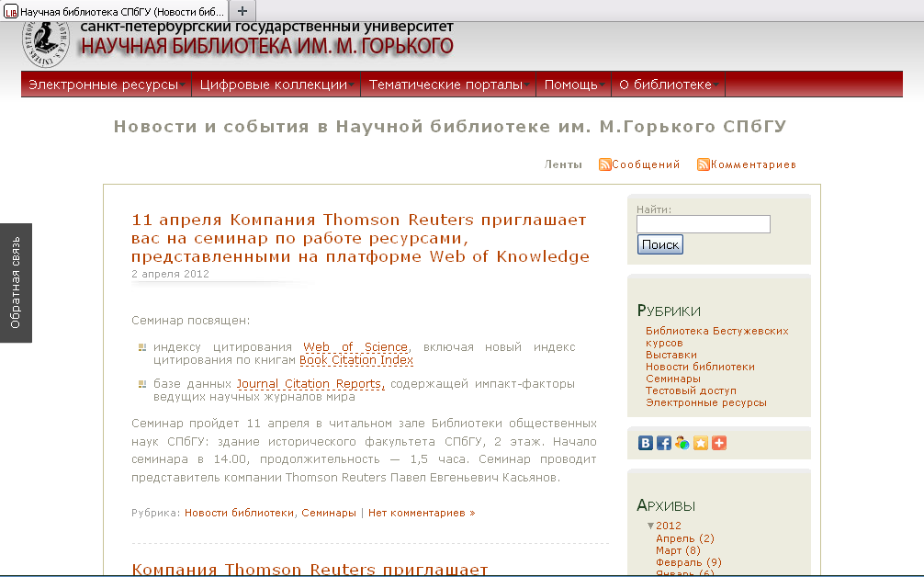Image resolution: width=924 pixels, height=577 pixels.
Task: Open the Сообщений RSS feed icon
Action: click(x=604, y=164)
